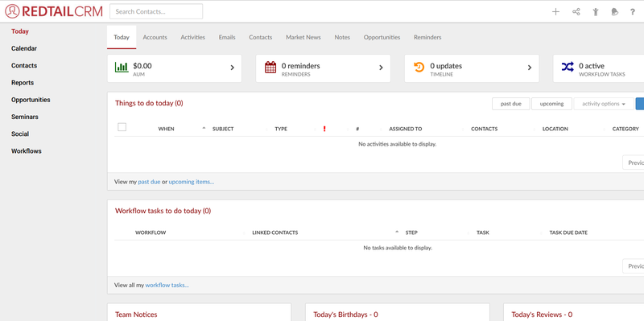Click the $0.00 AUM value

tap(142, 66)
